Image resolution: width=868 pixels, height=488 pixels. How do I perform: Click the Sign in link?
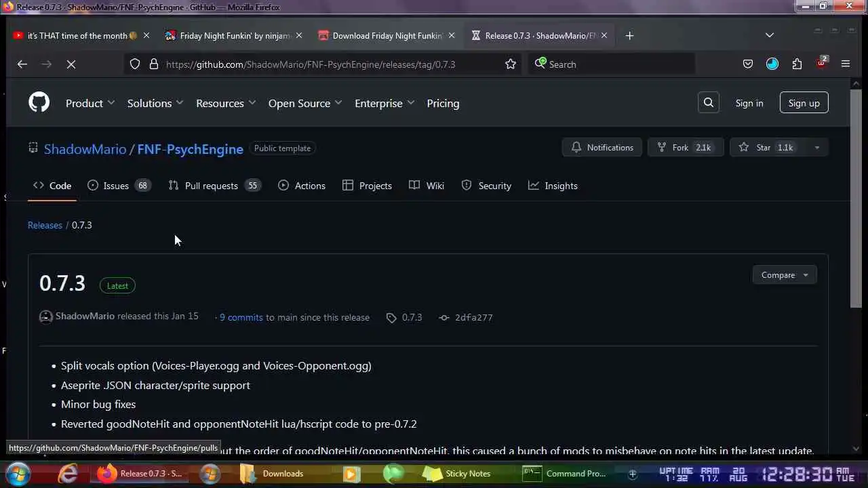click(749, 103)
